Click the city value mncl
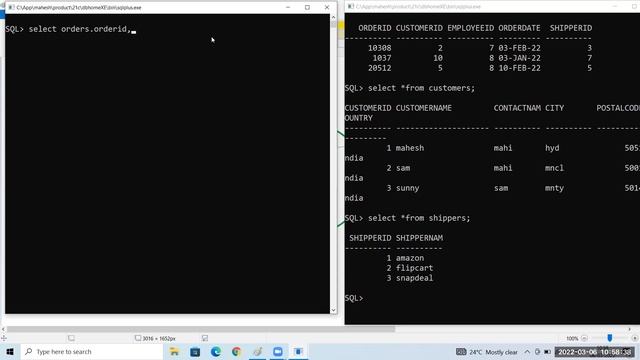640x360 pixels. tap(554, 168)
